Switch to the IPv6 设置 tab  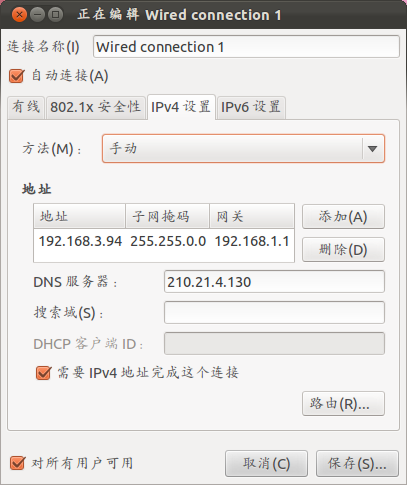251,107
